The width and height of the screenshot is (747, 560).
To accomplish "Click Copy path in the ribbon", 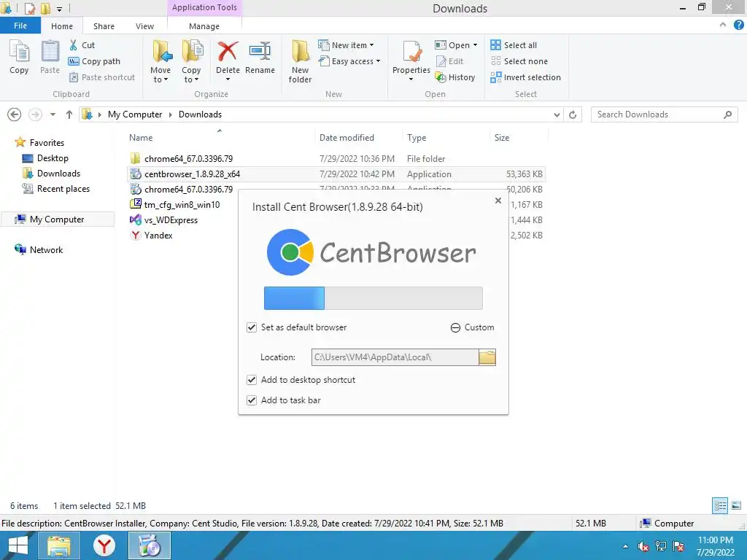I will coord(94,61).
